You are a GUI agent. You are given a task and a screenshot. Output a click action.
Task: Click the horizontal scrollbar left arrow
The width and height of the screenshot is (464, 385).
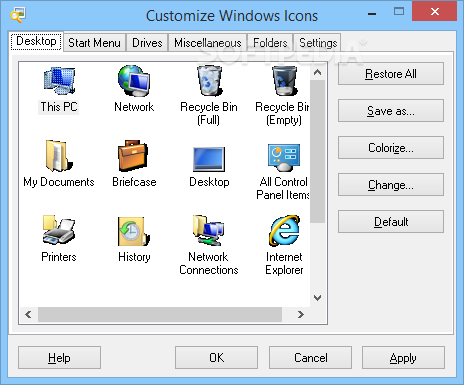[x=28, y=314]
